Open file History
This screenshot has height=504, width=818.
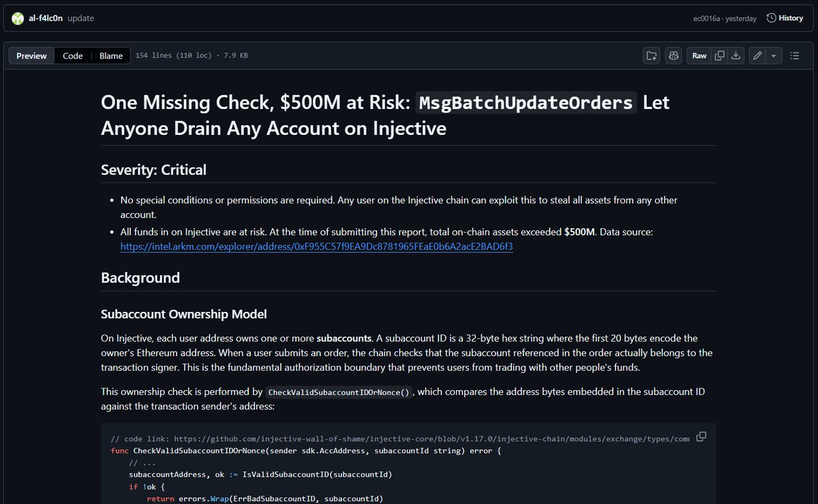point(785,18)
